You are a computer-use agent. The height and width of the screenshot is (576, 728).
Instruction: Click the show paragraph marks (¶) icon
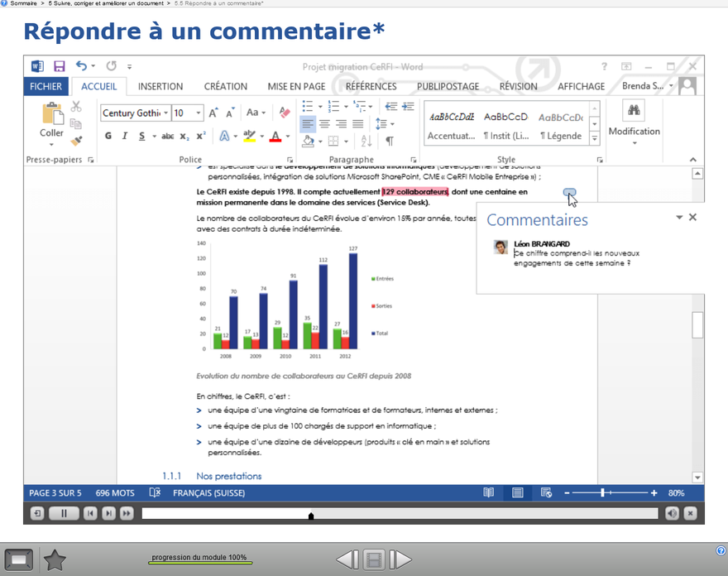390,142
